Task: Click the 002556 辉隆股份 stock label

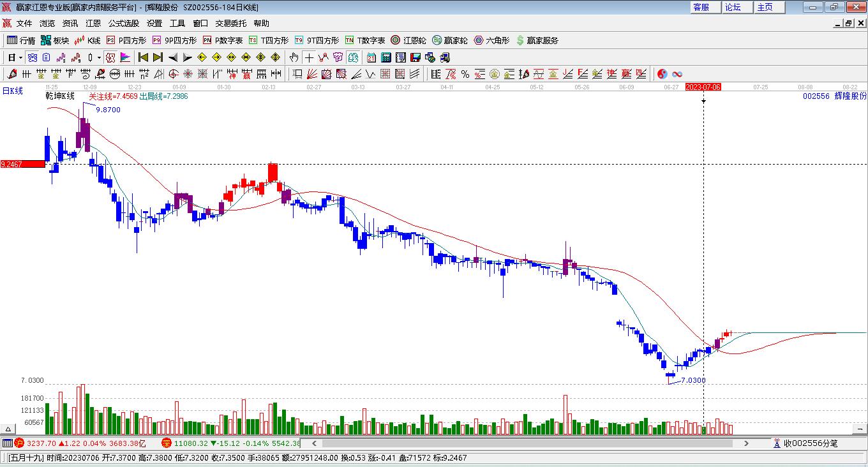Action: pos(835,96)
